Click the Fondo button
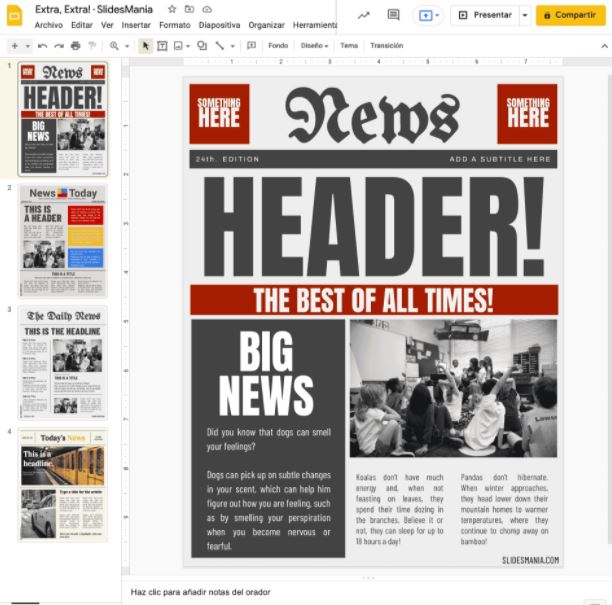 click(x=278, y=46)
